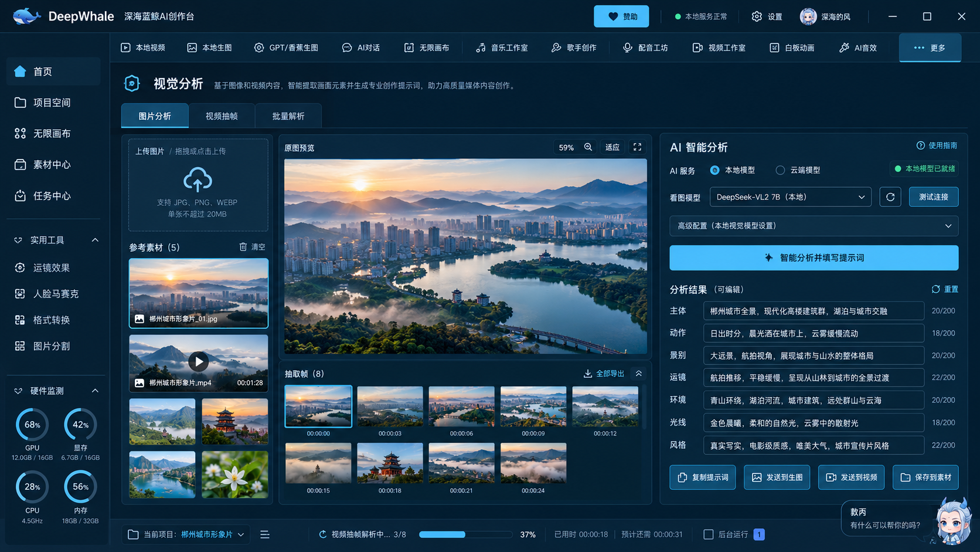The height and width of the screenshot is (552, 980).
Task: Click the 测试连接 button
Action: pyautogui.click(x=933, y=197)
